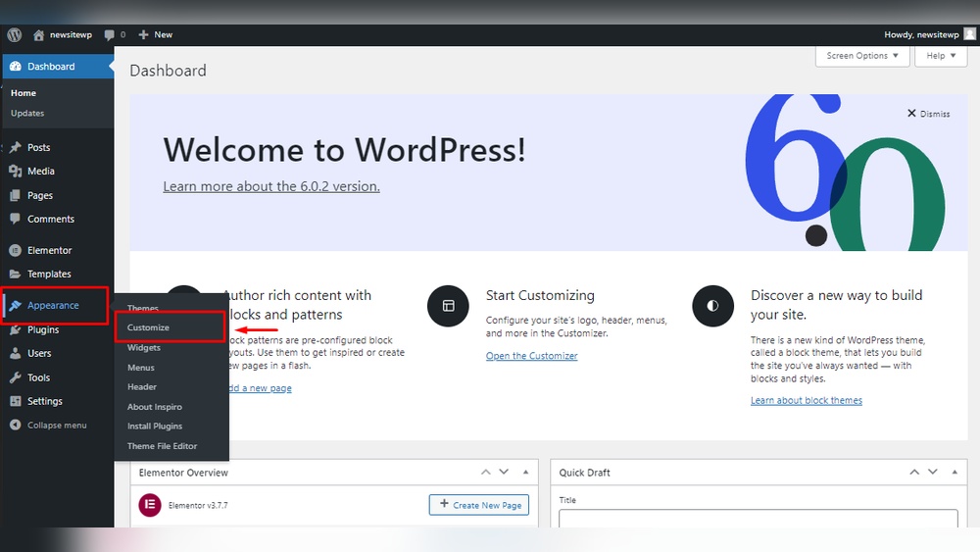Expand the Help dropdown
The width and height of the screenshot is (980, 552).
pyautogui.click(x=941, y=56)
